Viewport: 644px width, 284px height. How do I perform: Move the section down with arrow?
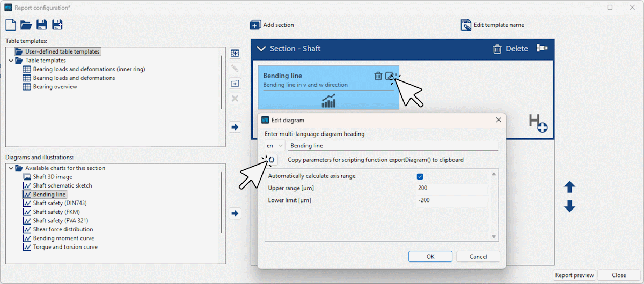click(x=570, y=206)
